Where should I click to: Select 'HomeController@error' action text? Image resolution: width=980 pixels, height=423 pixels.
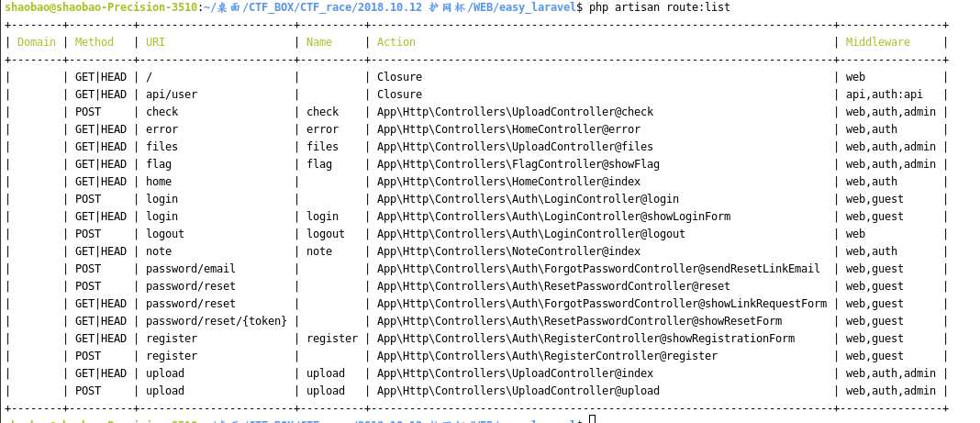coord(575,129)
